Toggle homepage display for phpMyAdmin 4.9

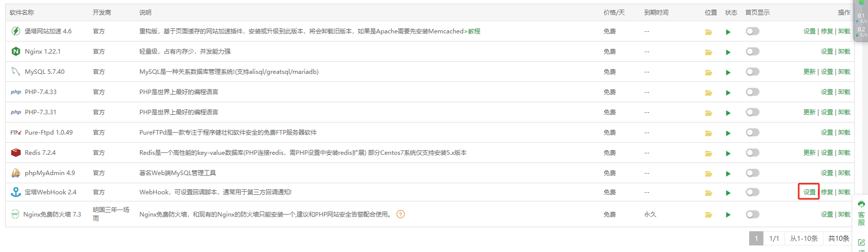[752, 173]
